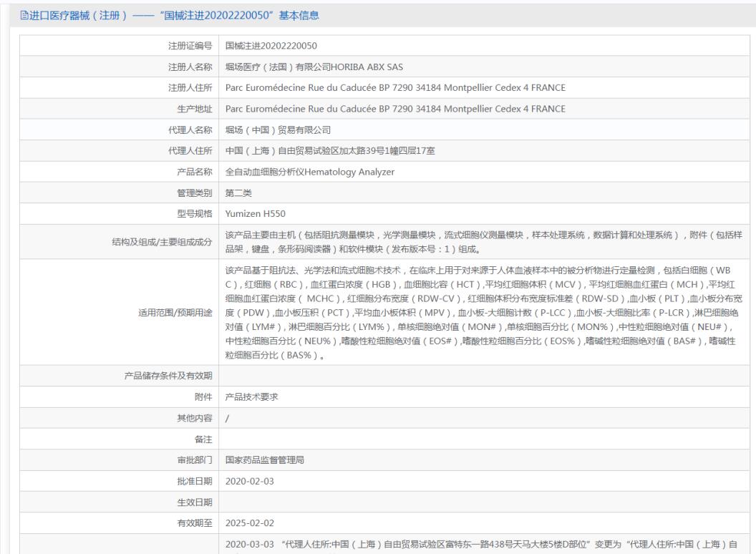Click the management category value 第二类
This screenshot has width=756, height=554.
[238, 193]
